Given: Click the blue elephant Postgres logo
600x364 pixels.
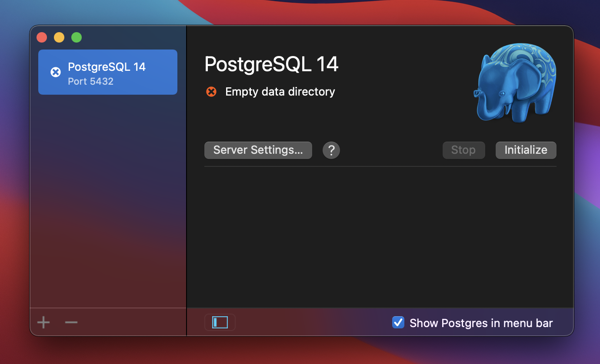Looking at the screenshot, I should point(515,83).
